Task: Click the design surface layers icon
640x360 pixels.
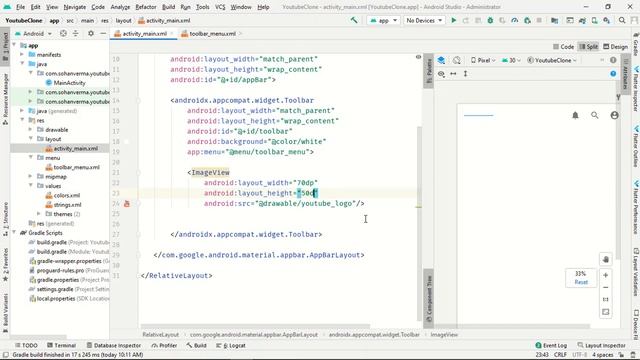Action: (x=441, y=60)
